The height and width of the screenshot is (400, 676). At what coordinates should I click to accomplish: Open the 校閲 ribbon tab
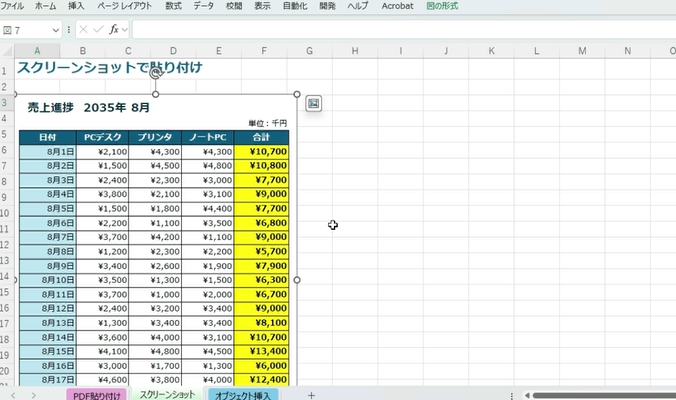click(x=234, y=6)
